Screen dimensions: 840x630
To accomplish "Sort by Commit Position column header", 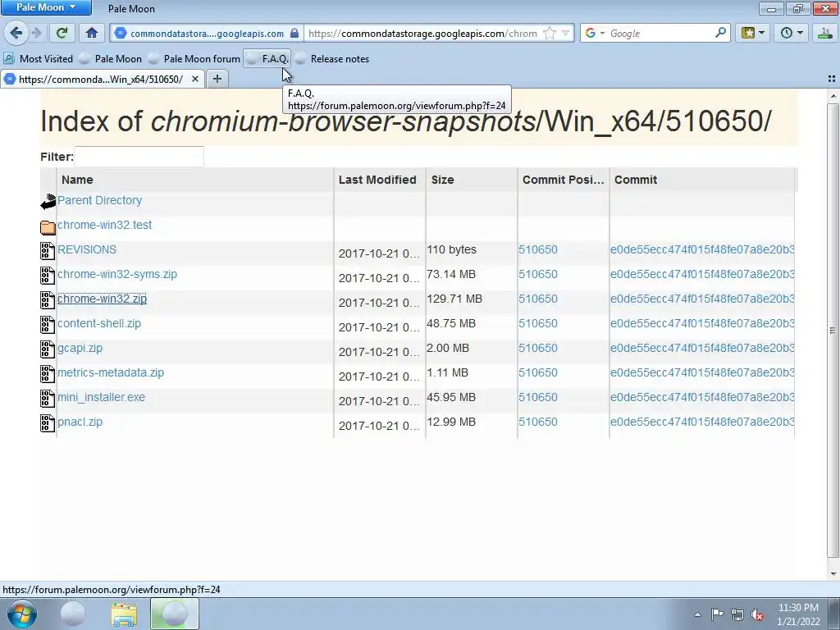I will (x=563, y=180).
